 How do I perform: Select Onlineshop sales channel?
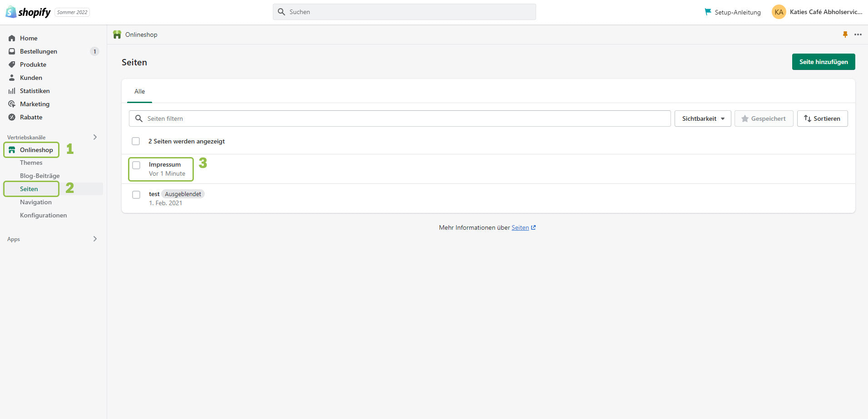click(36, 150)
